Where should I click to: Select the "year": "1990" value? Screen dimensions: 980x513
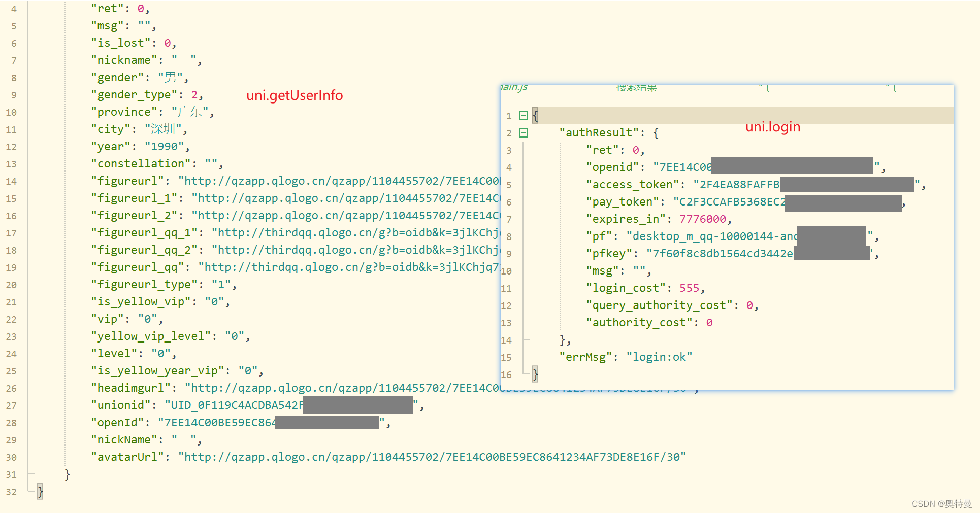coord(165,147)
